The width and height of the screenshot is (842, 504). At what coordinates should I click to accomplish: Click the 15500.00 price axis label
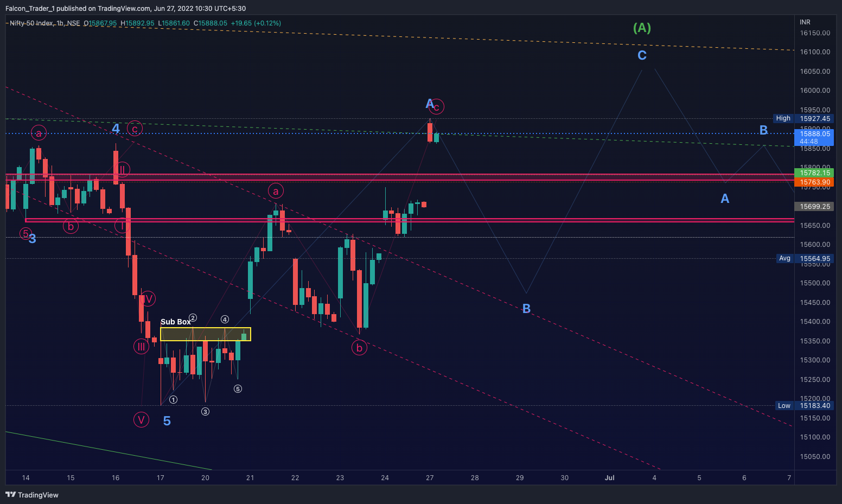(815, 283)
